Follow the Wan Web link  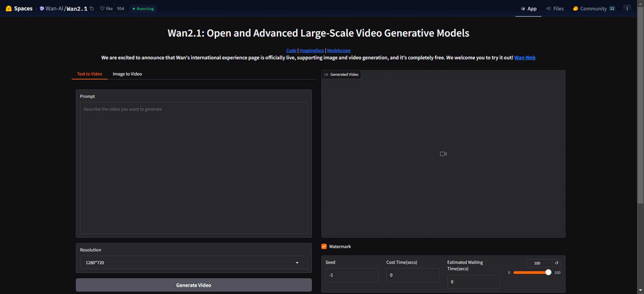coord(525,57)
